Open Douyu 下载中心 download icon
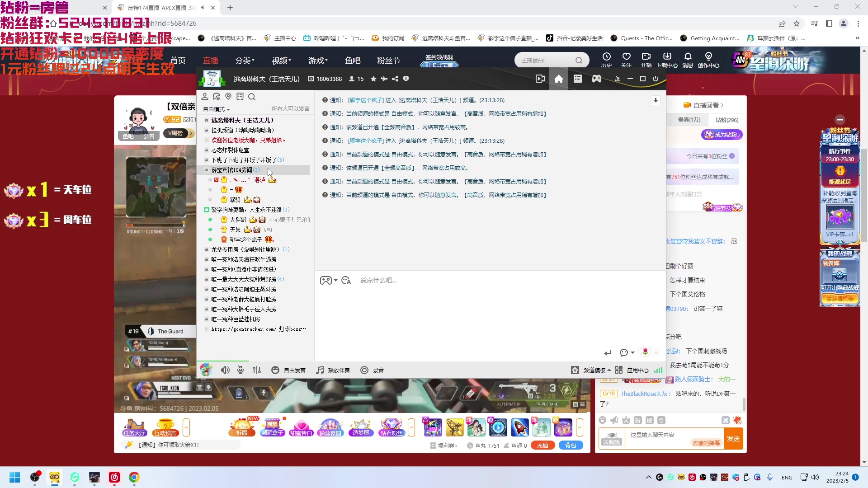 click(x=667, y=60)
